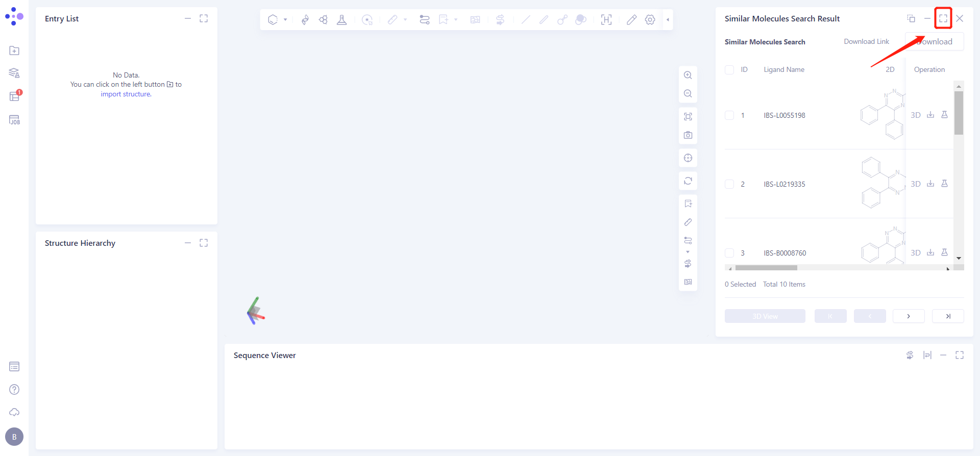This screenshot has width=980, height=456.
Task: Click the side panel bookmark icon
Action: [x=688, y=204]
